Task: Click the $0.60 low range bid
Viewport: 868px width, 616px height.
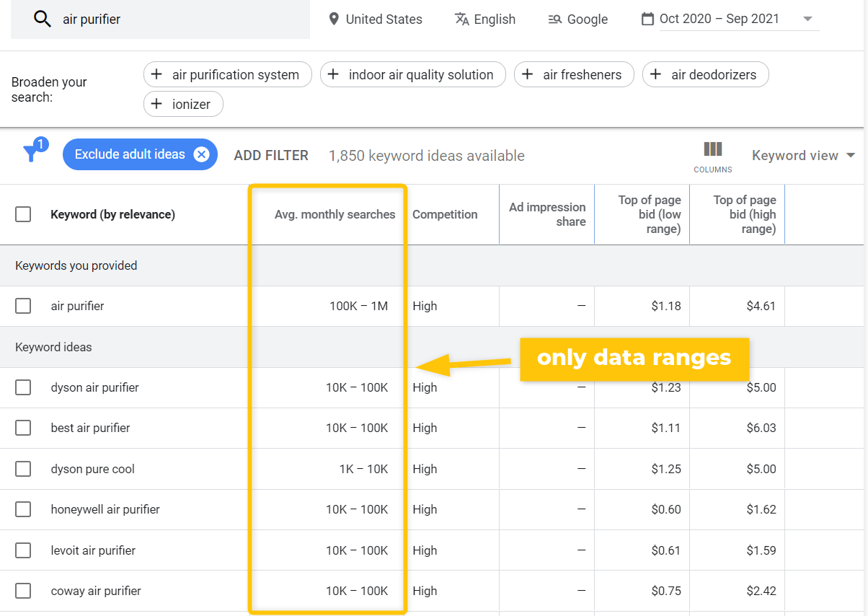Action: click(x=666, y=509)
